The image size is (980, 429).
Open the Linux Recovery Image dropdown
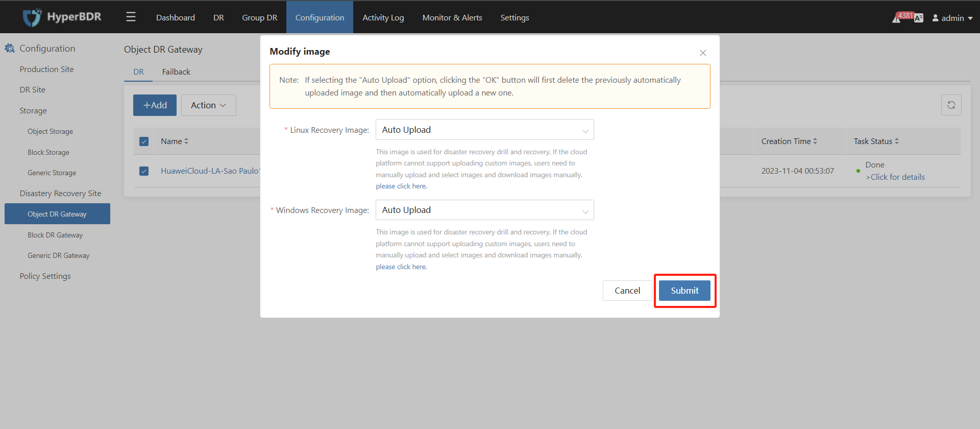click(485, 130)
